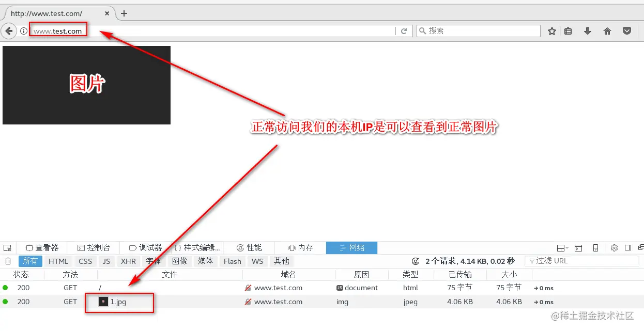644x331 pixels.
Task: Click 'jpeg' type cell
Action: 411,302
